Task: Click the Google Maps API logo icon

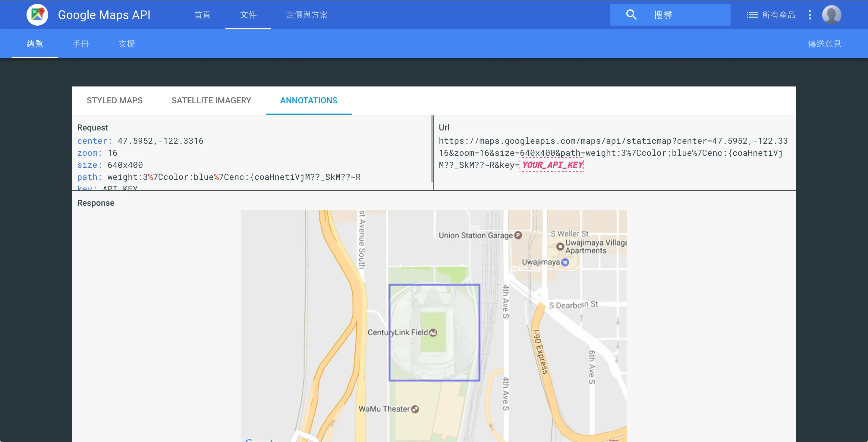Action: (37, 15)
